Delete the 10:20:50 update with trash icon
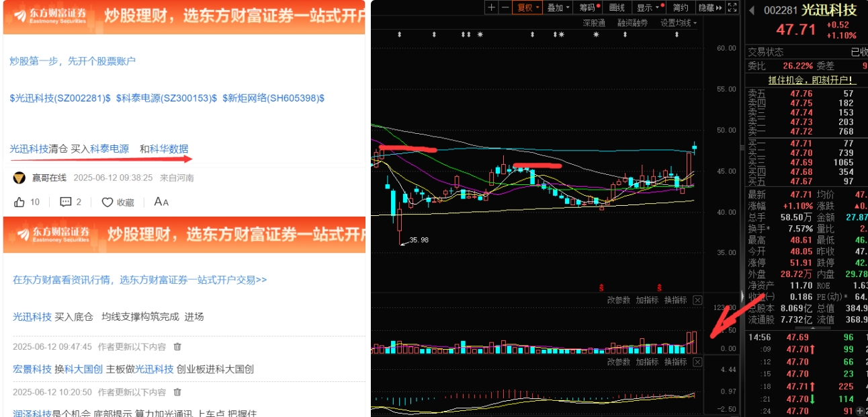Screen dimensions: 868x417 [177, 392]
